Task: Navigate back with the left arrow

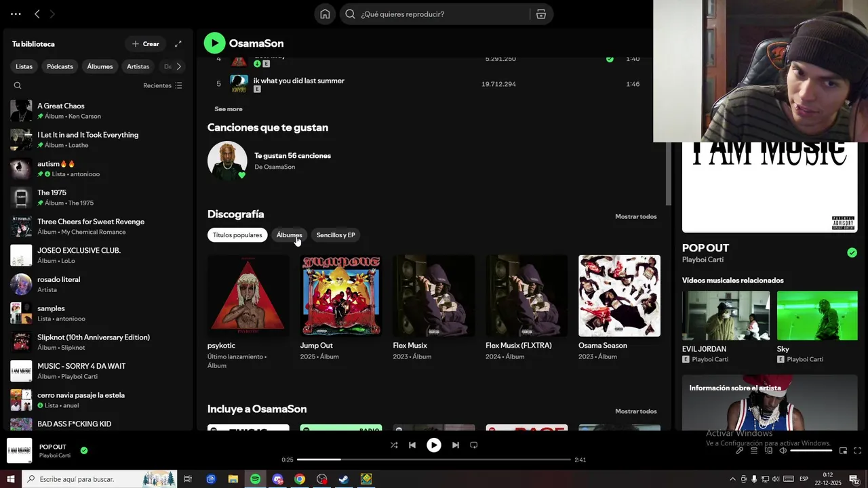Action: coord(37,14)
